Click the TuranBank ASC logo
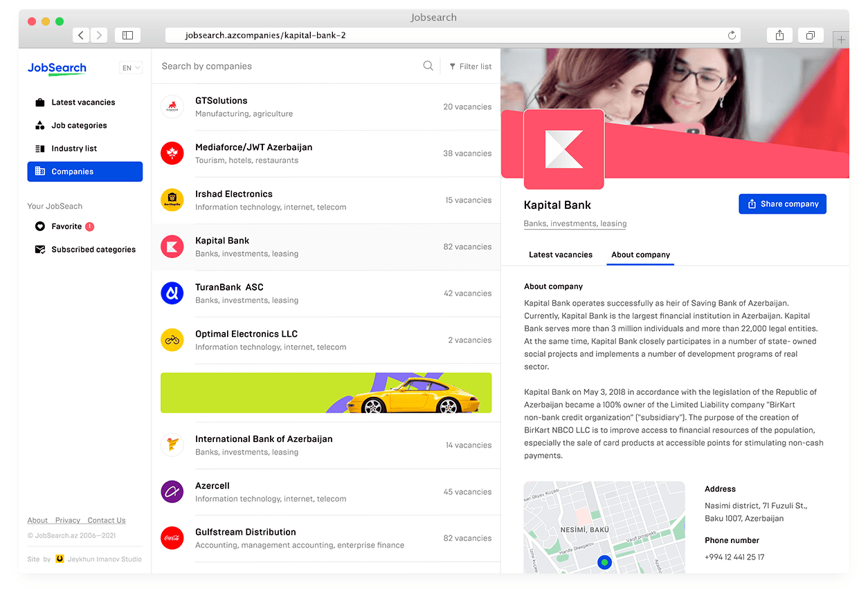Image resolution: width=868 pixels, height=599 pixels. [x=172, y=293]
